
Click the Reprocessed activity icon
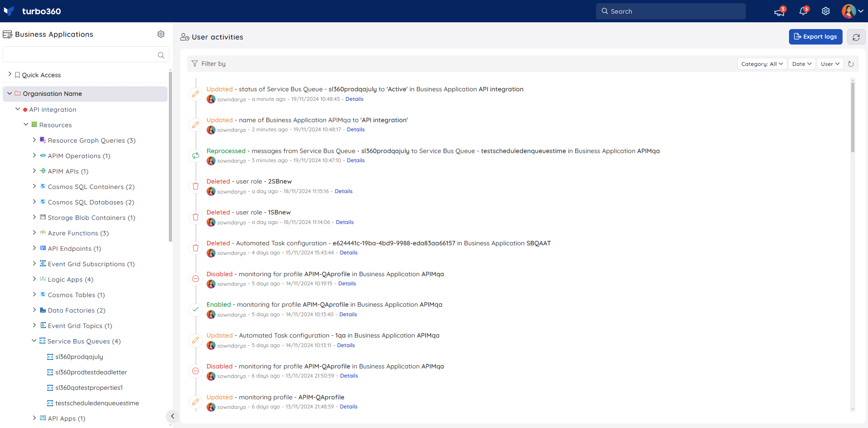coord(196,156)
